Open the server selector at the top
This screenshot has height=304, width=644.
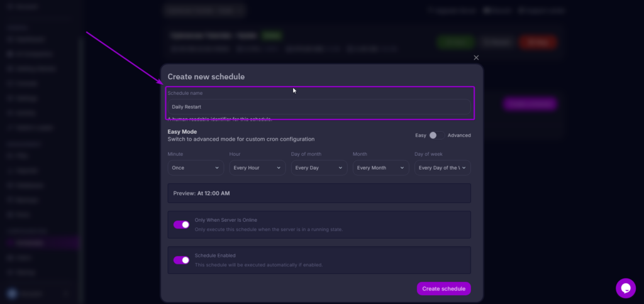[x=204, y=10]
